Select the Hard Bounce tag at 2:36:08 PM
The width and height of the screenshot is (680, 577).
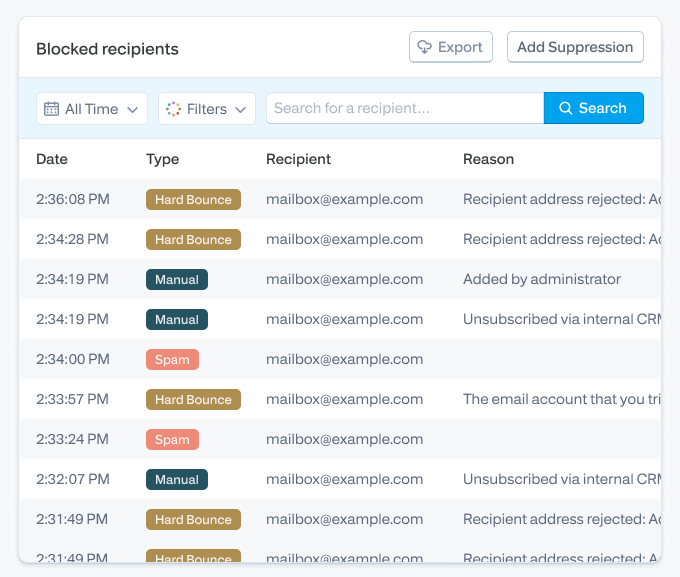193,200
